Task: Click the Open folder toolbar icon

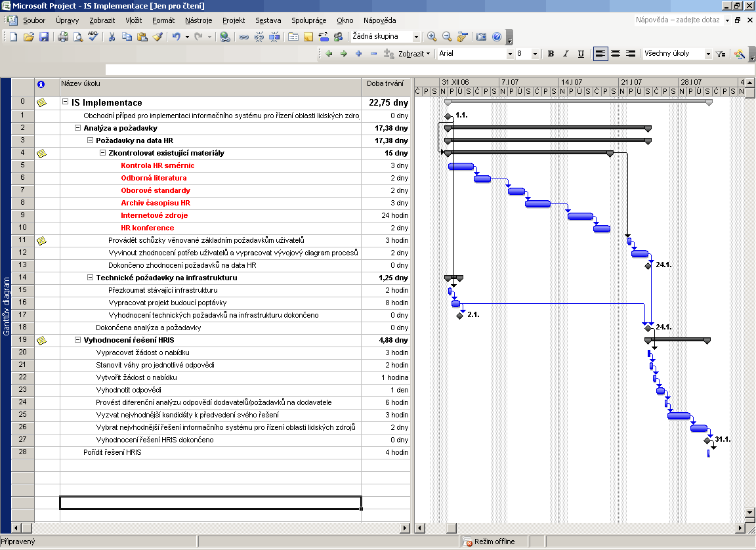Action: pos(28,37)
